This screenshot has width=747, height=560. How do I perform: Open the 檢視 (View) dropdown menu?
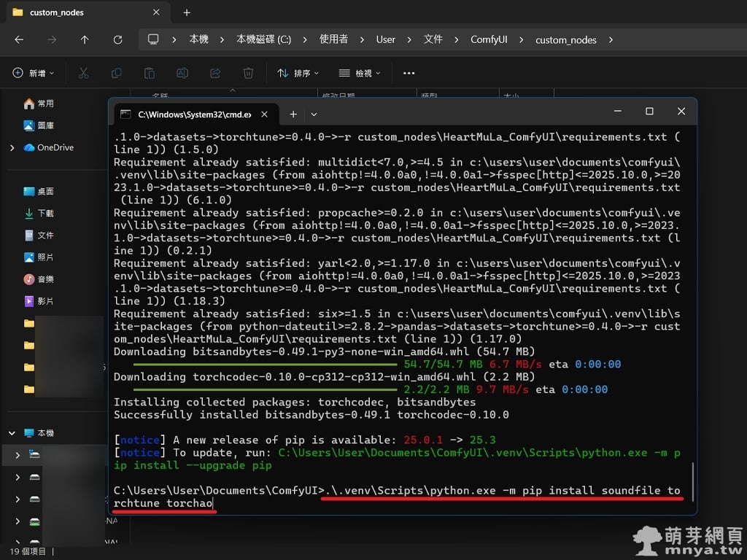[359, 73]
